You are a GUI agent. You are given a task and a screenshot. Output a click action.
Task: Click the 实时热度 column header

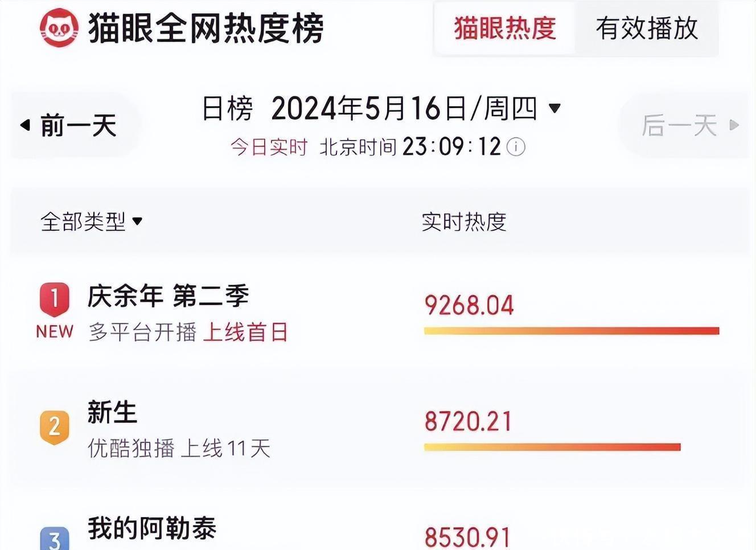464,221
